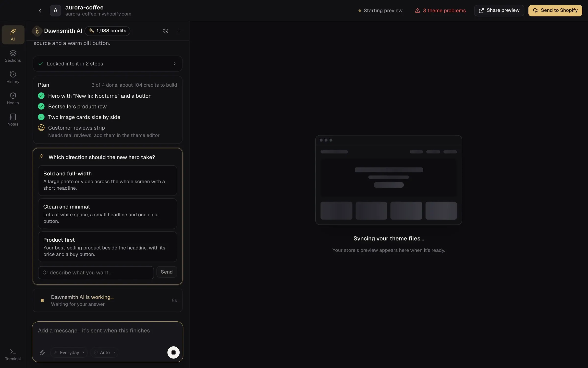Viewport: 588px width, 368px height.
Task: Choose the Clean and minimal option
Action: pyautogui.click(x=107, y=214)
